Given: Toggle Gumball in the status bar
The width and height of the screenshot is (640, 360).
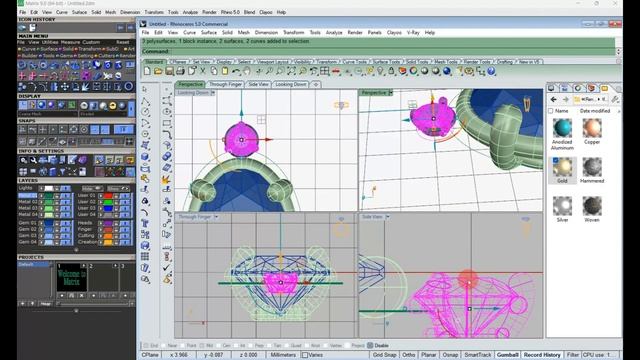Looking at the screenshot, I should click(x=507, y=355).
